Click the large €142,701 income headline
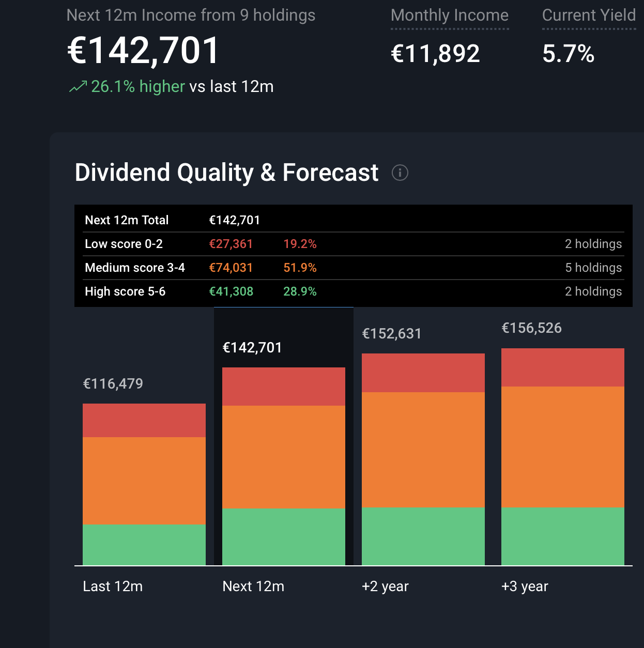Screen dimensions: 644x648 coord(144,51)
